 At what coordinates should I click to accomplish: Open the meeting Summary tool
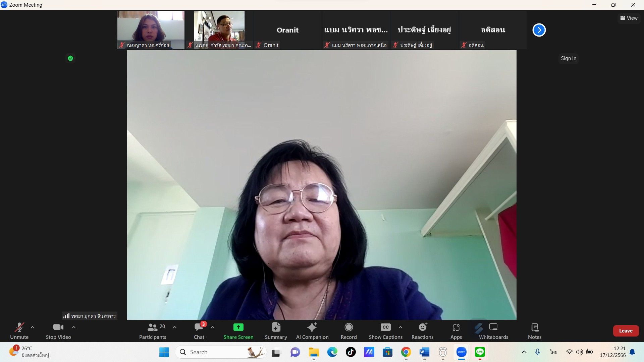coord(276,331)
